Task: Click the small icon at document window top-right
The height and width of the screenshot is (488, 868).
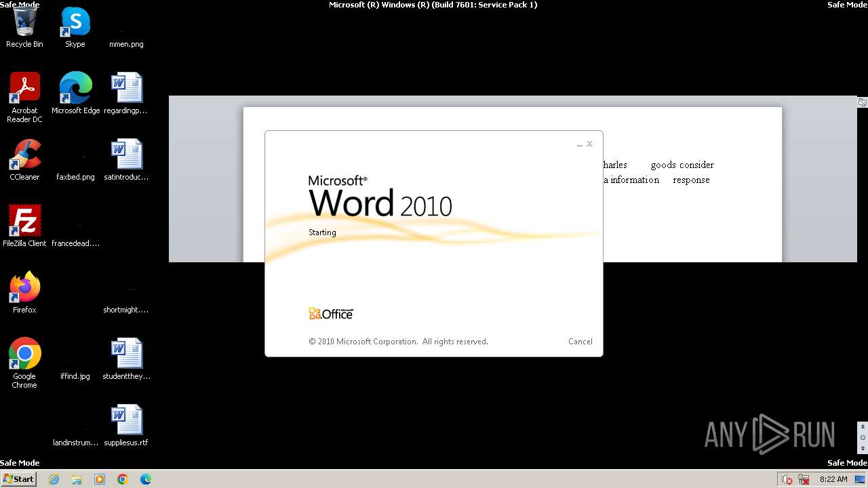Action: tap(863, 102)
